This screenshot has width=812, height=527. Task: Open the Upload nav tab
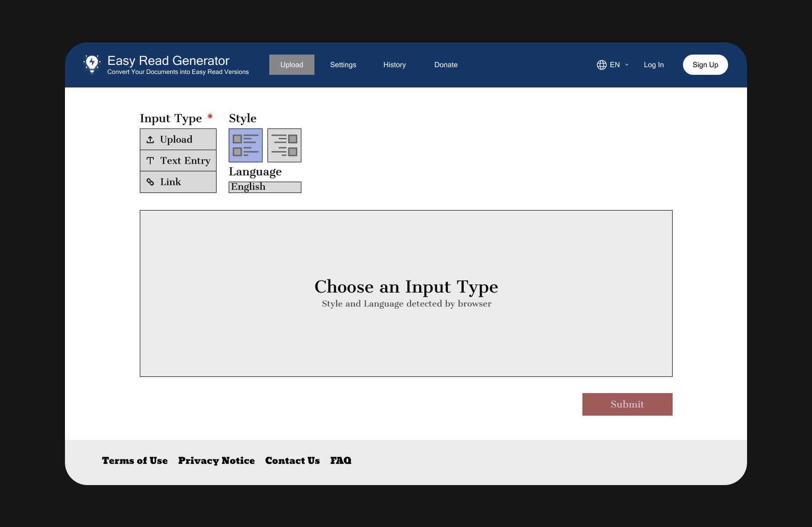292,65
